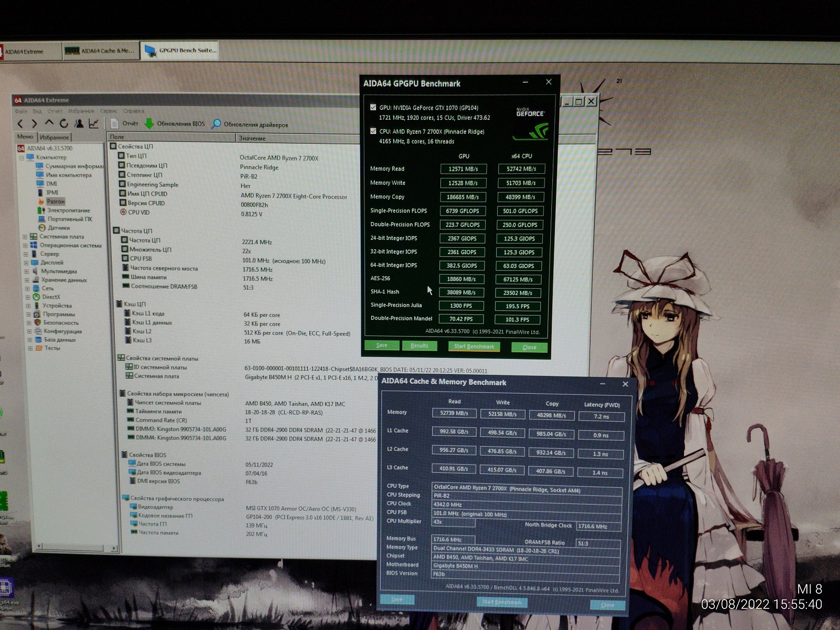Image resolution: width=840 pixels, height=630 pixels.
Task: Click Start Benchmark in the GPGPU Benchmark window
Action: tap(474, 346)
